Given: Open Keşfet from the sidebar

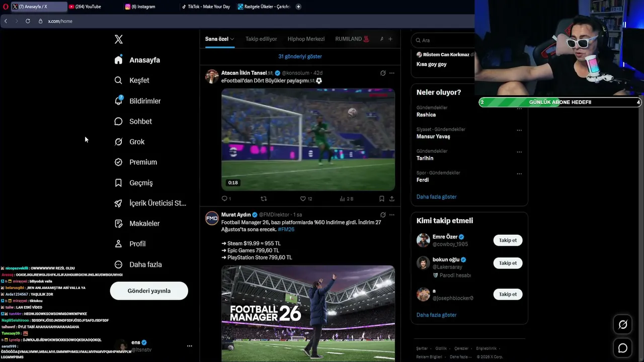Looking at the screenshot, I should click(x=132, y=80).
